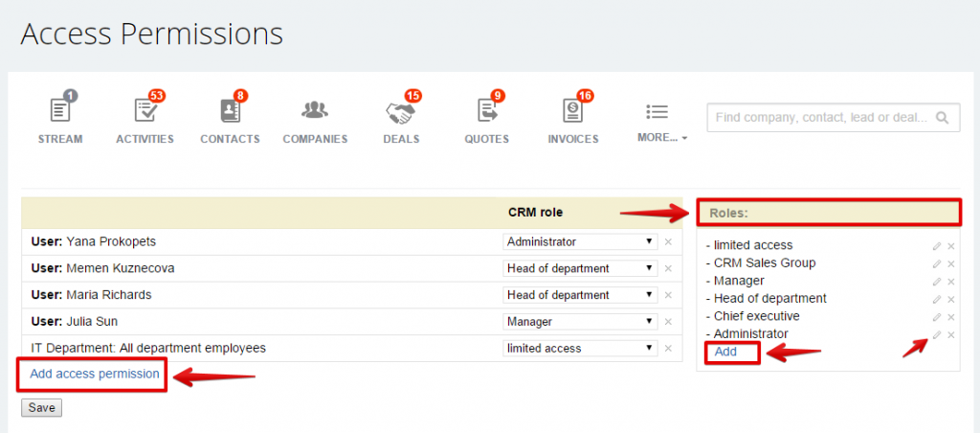Screen dimensions: 980x433
Task: Click the Add link under Roles
Action: click(x=725, y=353)
